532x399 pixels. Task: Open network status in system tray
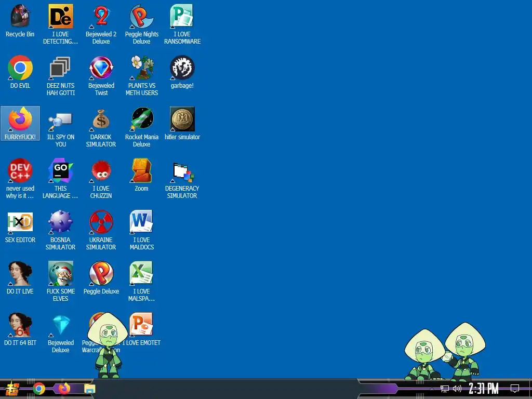tap(445, 389)
